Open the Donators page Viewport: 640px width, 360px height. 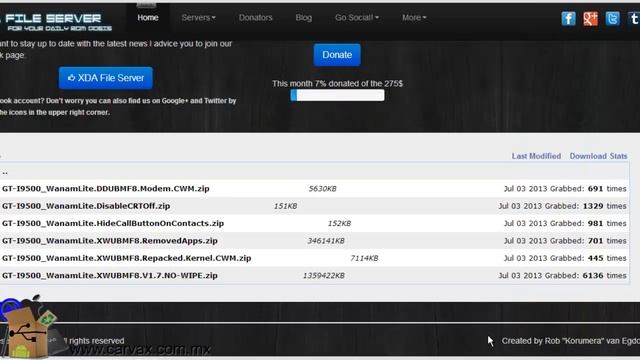(256, 18)
